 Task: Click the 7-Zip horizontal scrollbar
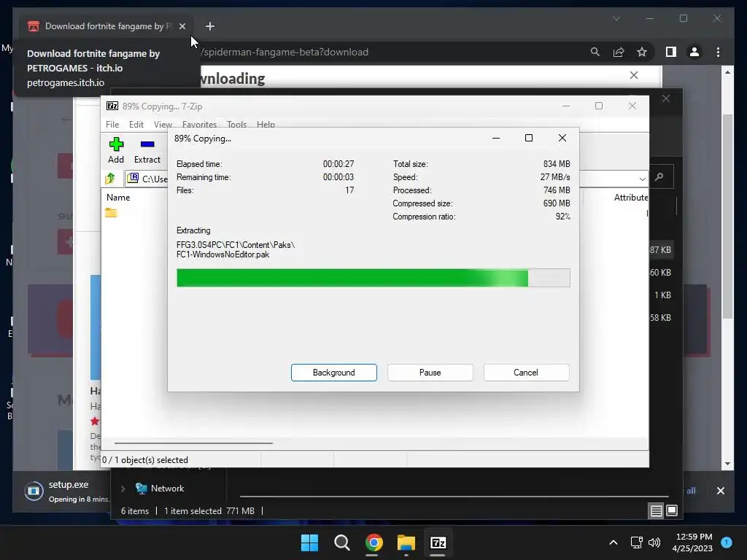(193, 443)
